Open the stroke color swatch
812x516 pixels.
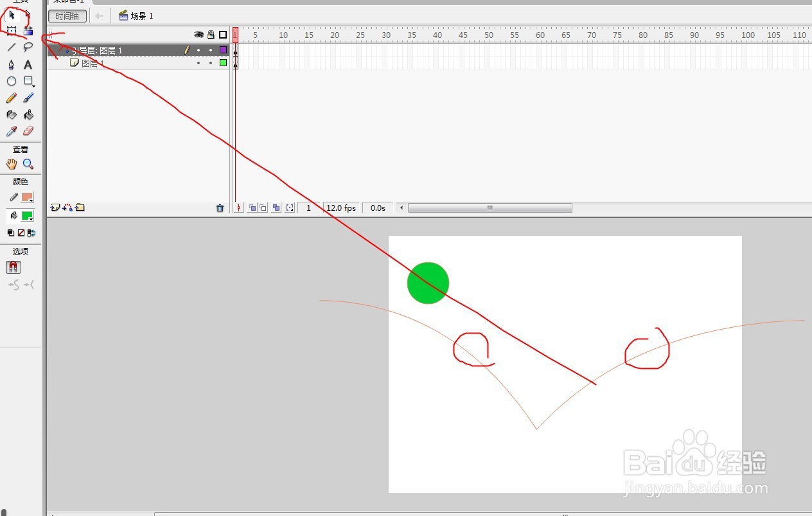point(27,197)
